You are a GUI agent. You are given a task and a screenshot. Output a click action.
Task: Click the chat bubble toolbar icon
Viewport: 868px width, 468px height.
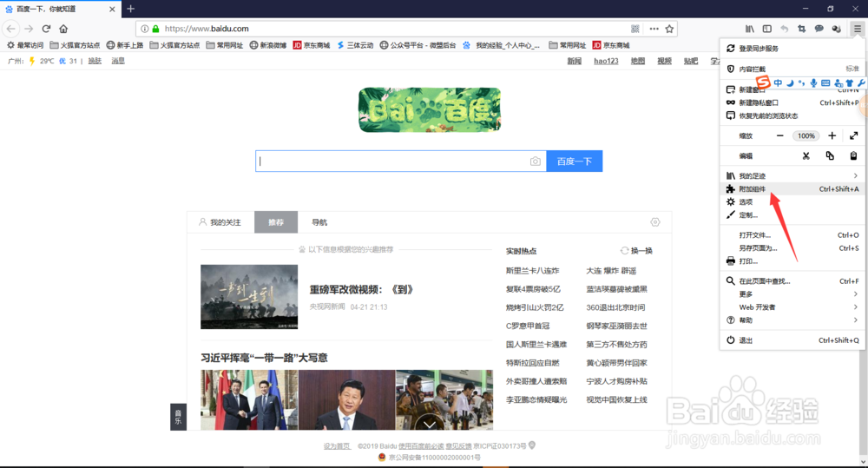(819, 29)
